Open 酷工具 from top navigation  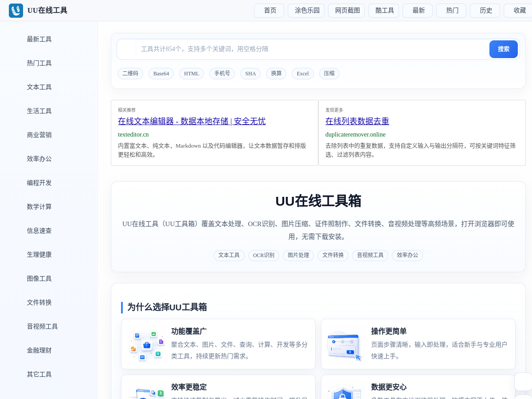click(384, 11)
